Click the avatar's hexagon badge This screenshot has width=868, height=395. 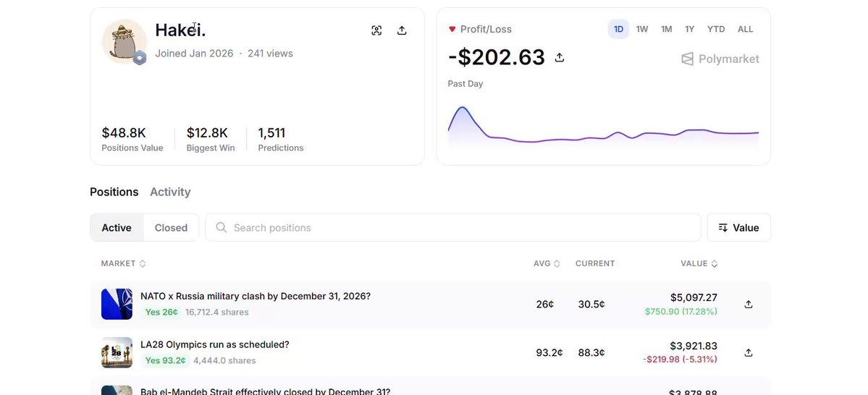coord(140,58)
